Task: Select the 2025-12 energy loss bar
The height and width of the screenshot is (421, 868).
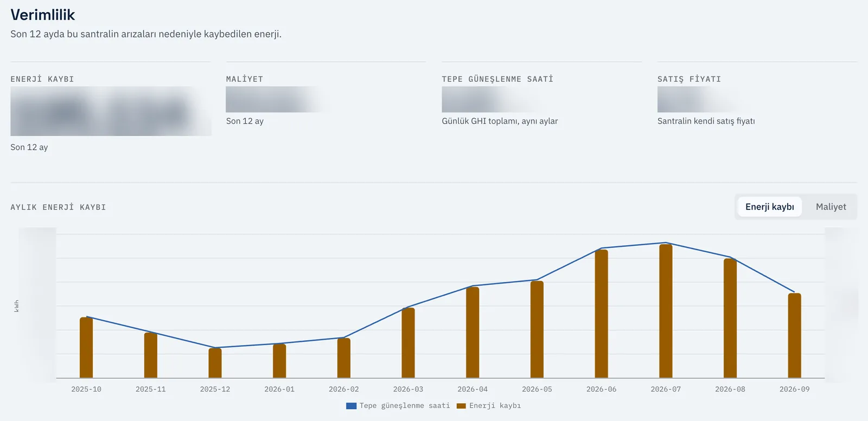Action: (215, 363)
